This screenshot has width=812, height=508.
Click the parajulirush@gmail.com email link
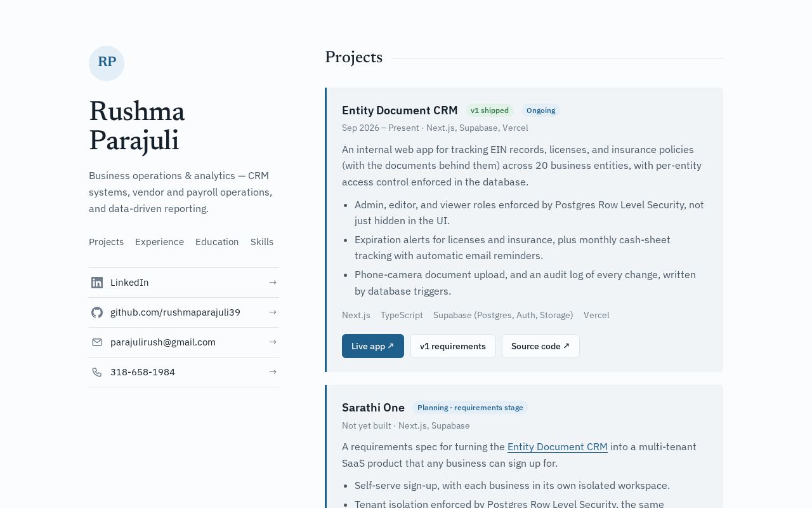tap(184, 342)
